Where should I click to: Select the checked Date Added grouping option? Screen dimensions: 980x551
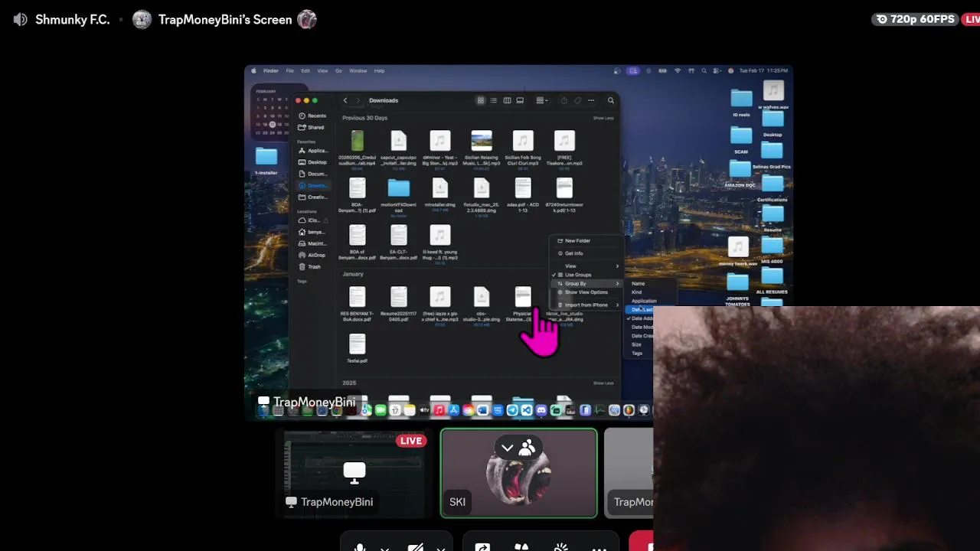point(641,318)
